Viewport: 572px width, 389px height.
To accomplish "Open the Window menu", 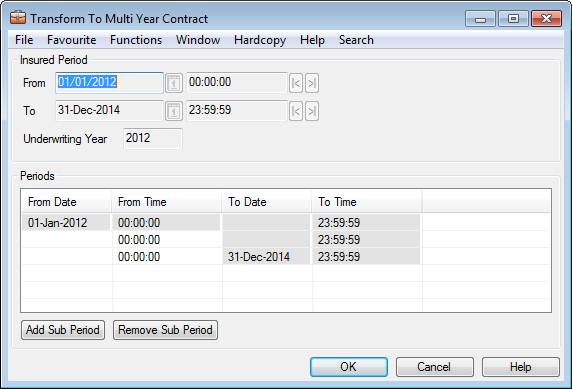I will click(198, 40).
